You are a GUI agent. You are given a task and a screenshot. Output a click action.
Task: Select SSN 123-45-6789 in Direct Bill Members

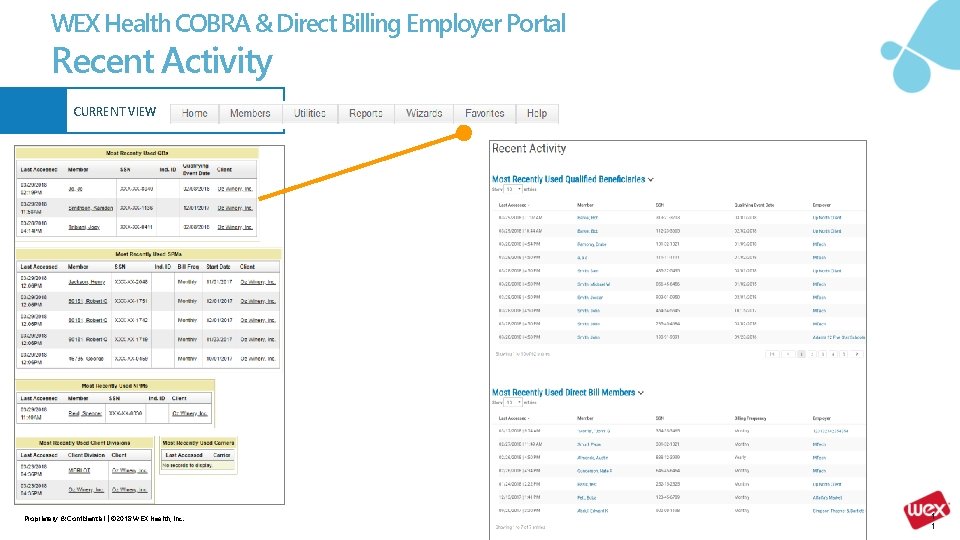click(x=667, y=498)
